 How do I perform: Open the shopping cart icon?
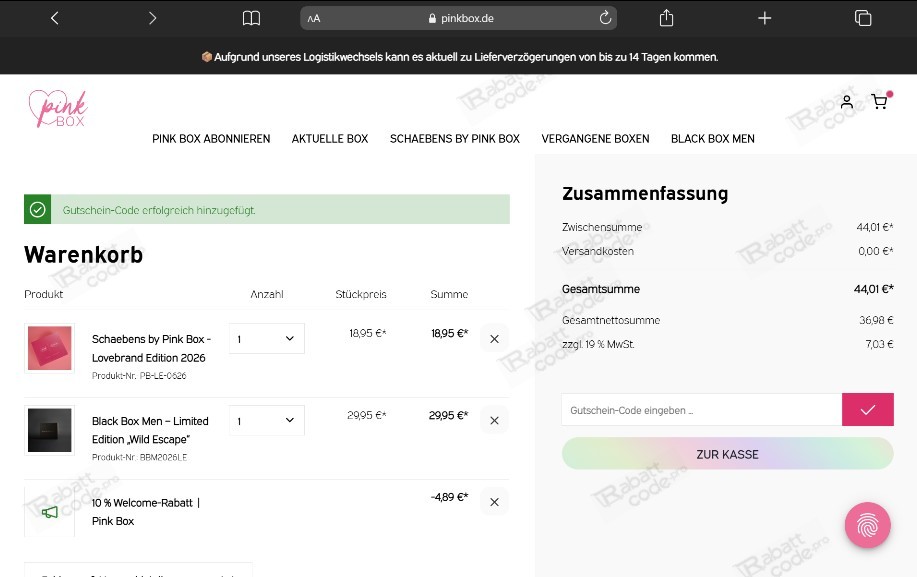880,102
